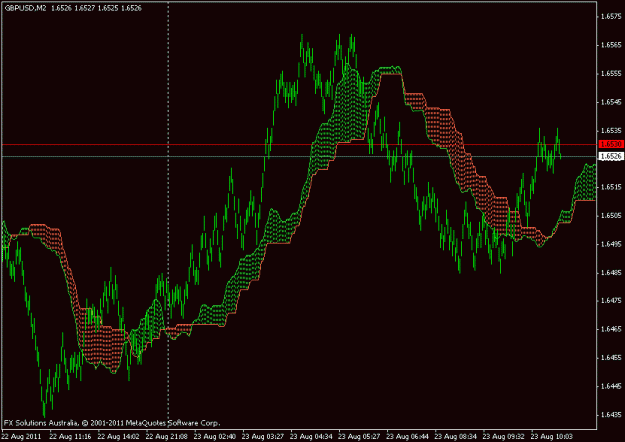Click the 1.6475 price scale label
625x442 pixels.
(x=611, y=301)
